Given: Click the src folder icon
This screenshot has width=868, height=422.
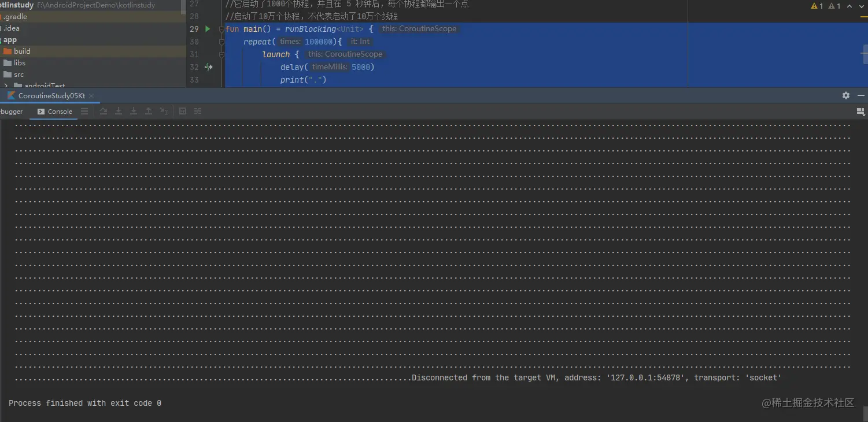Looking at the screenshot, I should [8, 75].
